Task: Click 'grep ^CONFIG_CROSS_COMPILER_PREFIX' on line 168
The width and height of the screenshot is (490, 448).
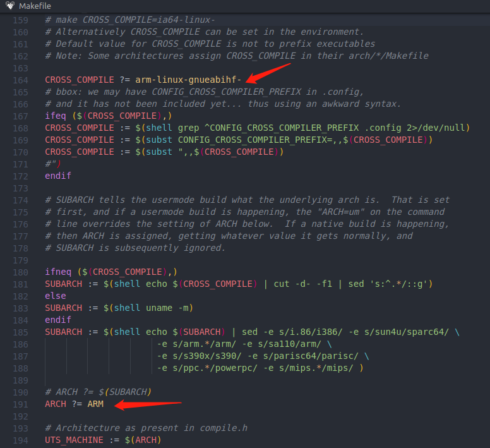Action: [268, 128]
